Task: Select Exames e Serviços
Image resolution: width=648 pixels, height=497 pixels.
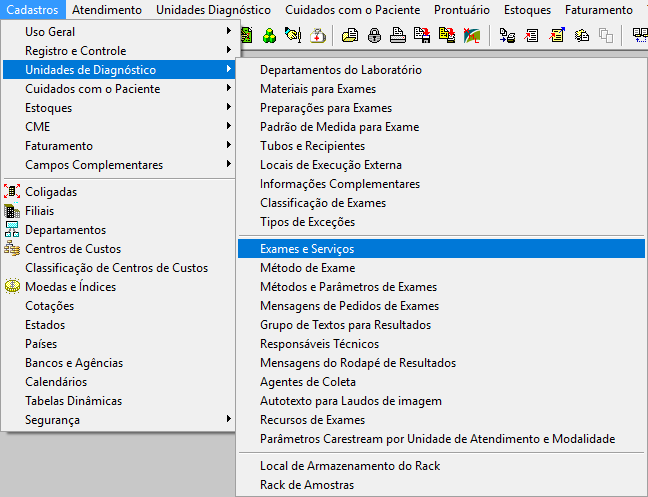Action: [441, 249]
